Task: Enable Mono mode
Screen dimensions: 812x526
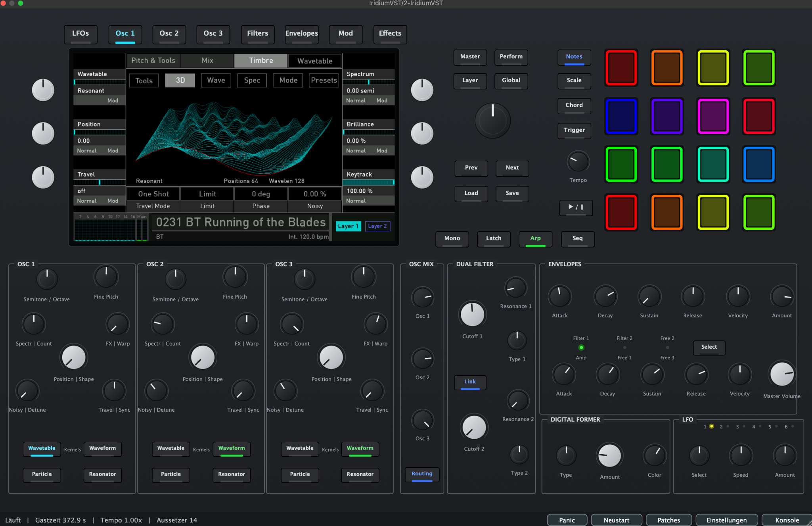Action: coord(452,239)
